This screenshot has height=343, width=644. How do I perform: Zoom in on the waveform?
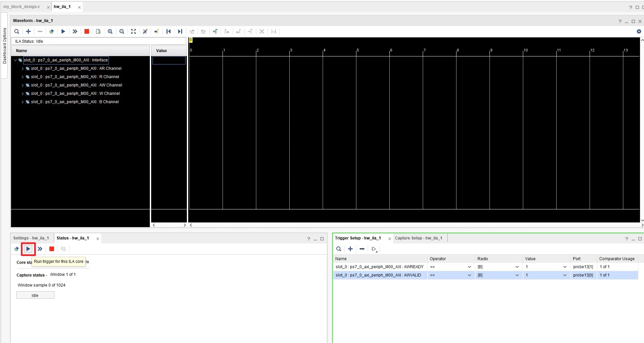pos(110,31)
